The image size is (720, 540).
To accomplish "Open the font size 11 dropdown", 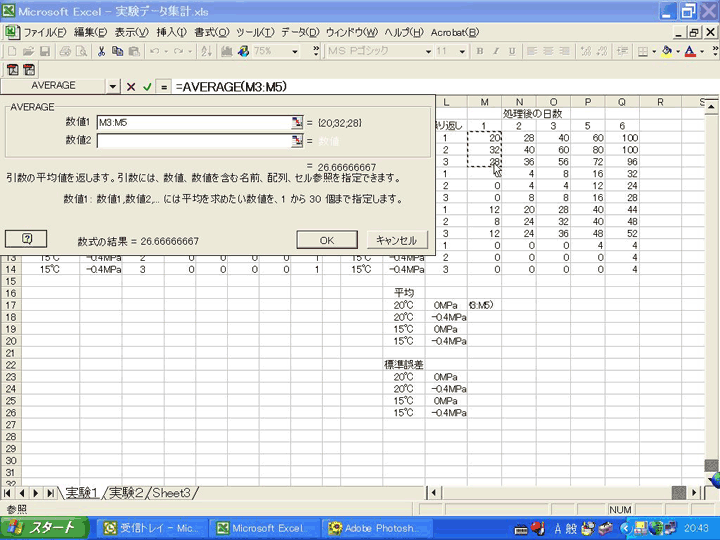I will [461, 51].
